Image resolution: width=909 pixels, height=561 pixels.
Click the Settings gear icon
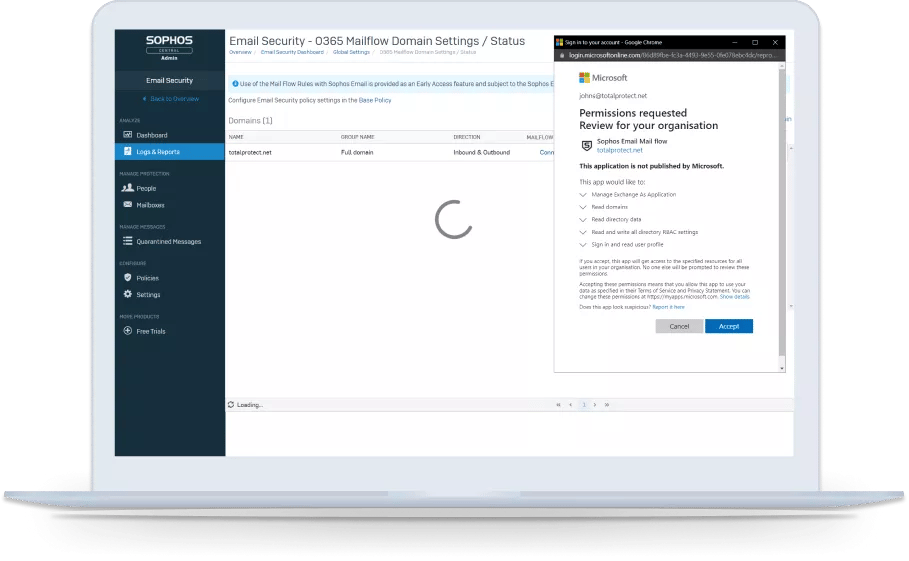[128, 294]
